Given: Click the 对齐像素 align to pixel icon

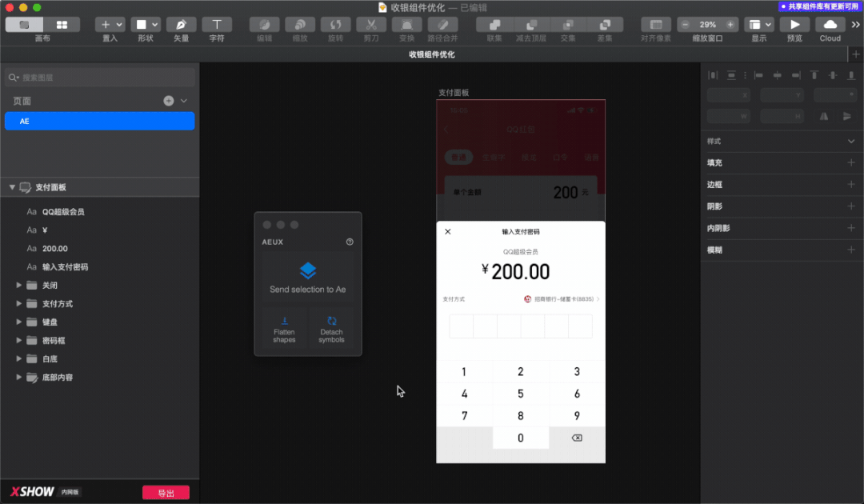Looking at the screenshot, I should (656, 25).
